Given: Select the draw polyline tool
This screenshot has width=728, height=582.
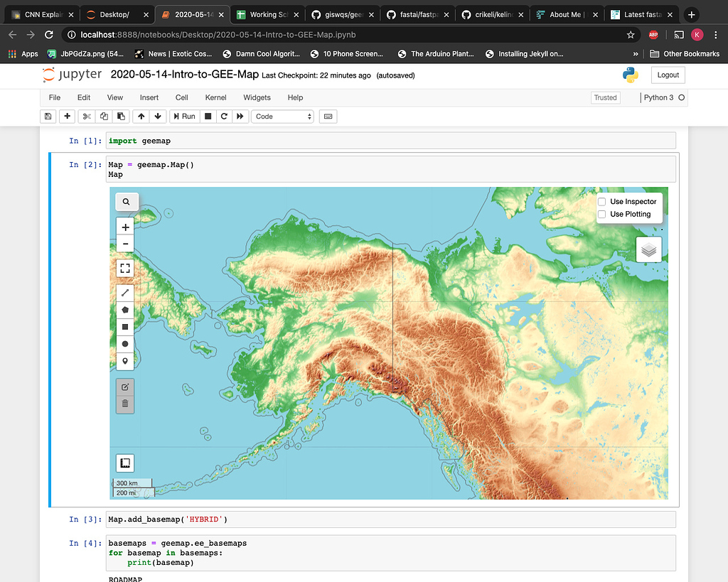Looking at the screenshot, I should [125, 292].
